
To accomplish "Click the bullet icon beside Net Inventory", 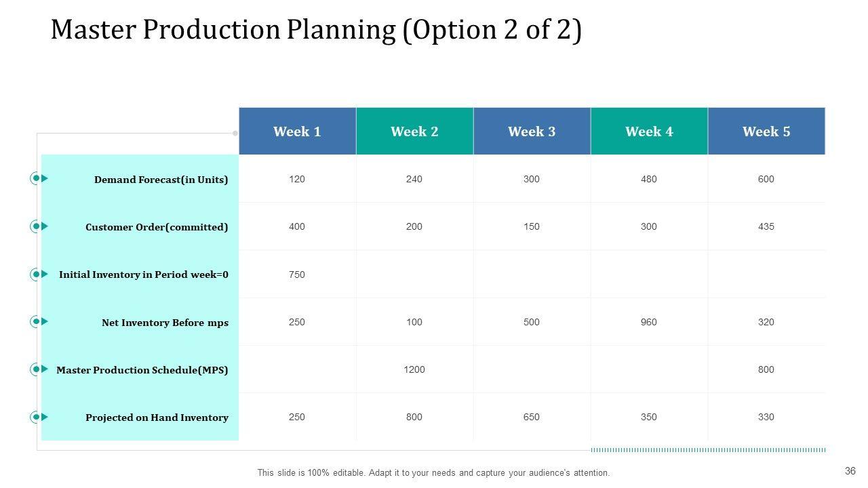I will click(39, 321).
